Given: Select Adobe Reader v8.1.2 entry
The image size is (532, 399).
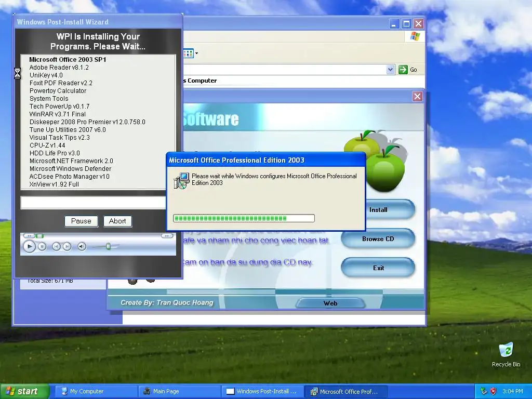Looking at the screenshot, I should click(x=59, y=68).
